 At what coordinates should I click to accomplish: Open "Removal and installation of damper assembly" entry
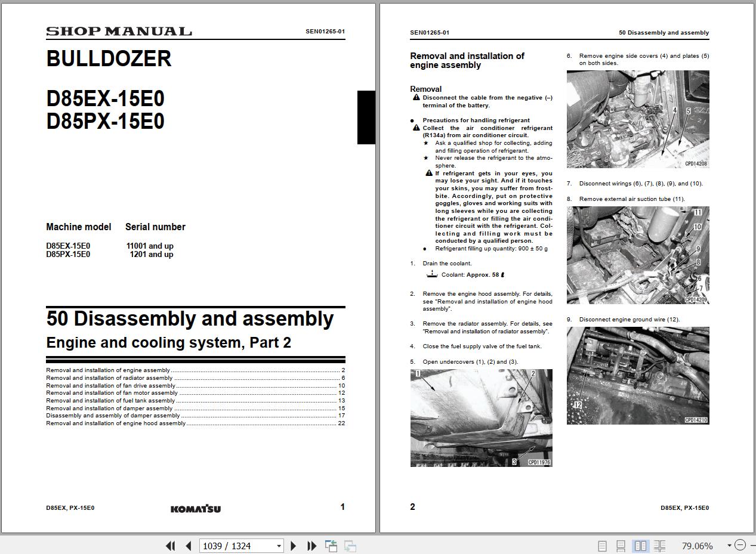[196, 408]
